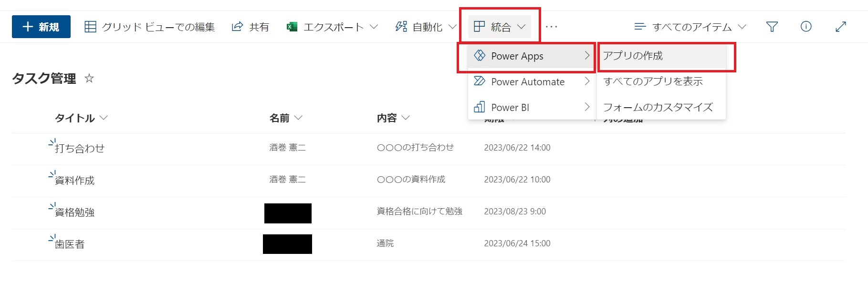This screenshot has width=868, height=282.
Task: Select Power Automate menu entry
Action: tap(532, 81)
